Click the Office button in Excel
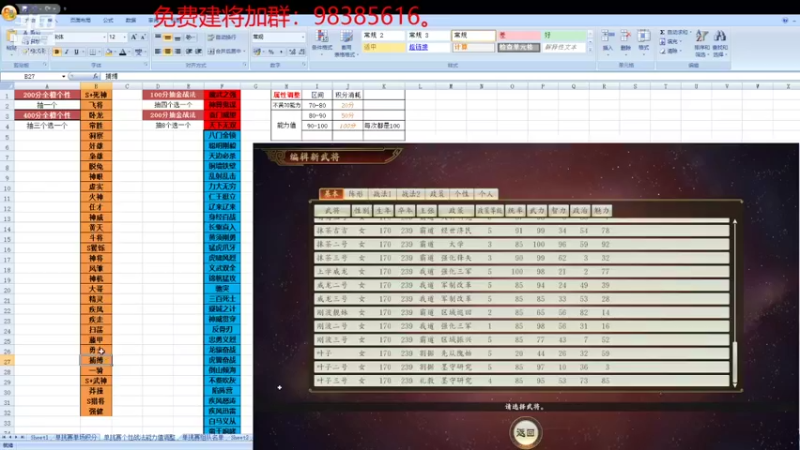The height and width of the screenshot is (450, 800). pyautogui.click(x=9, y=12)
